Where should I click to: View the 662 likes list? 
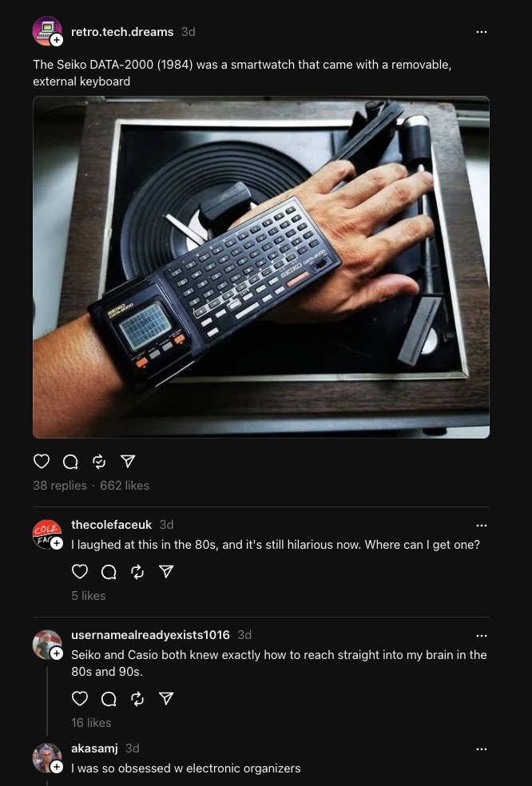click(125, 485)
